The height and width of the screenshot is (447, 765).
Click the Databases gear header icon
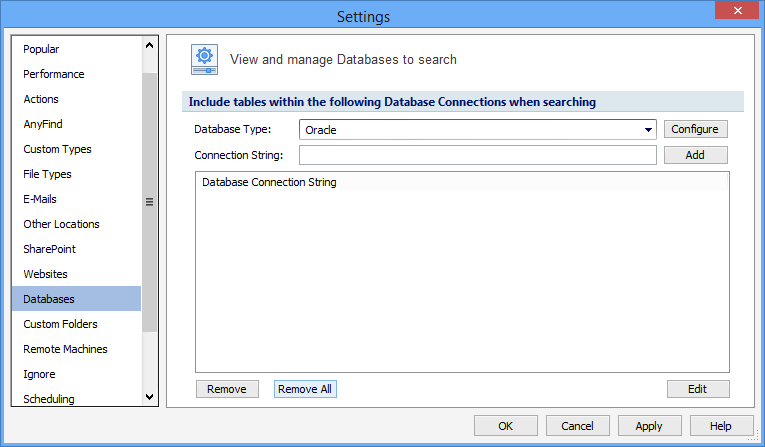click(205, 60)
